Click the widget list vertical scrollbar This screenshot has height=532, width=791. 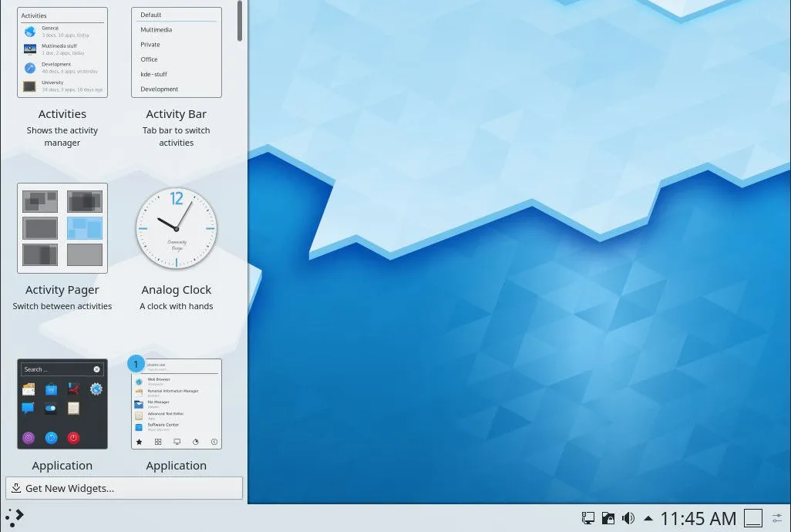pyautogui.click(x=240, y=21)
